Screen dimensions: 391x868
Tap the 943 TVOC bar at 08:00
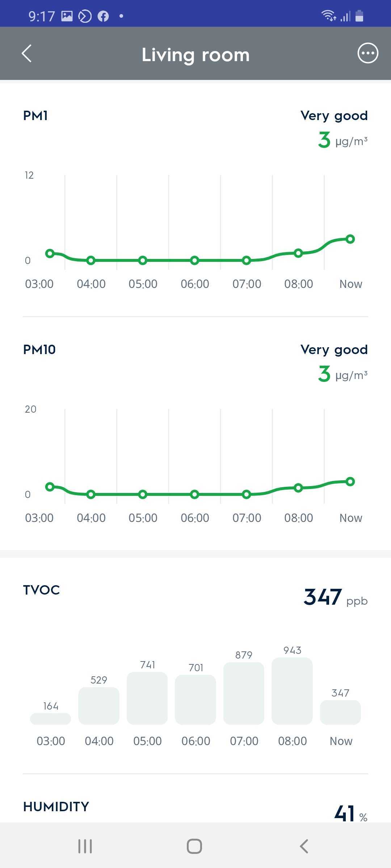click(292, 691)
